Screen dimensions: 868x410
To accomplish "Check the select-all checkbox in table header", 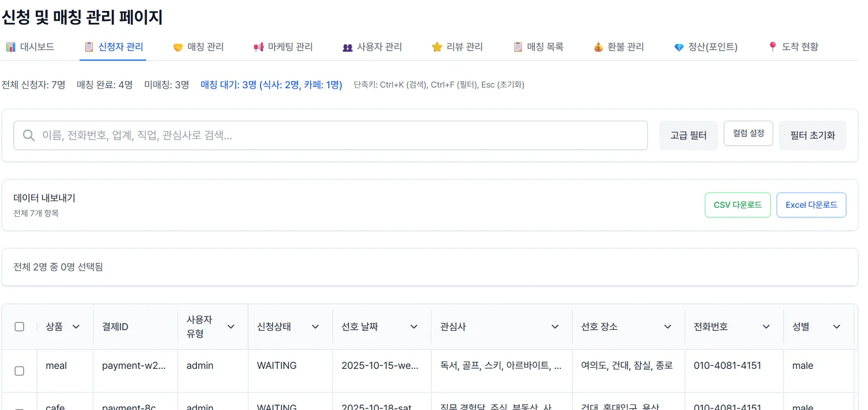I will click(19, 326).
